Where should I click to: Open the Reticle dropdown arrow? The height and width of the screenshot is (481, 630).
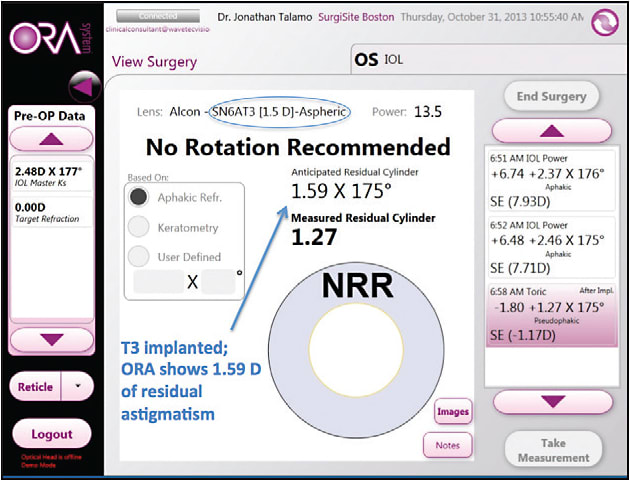click(78, 386)
